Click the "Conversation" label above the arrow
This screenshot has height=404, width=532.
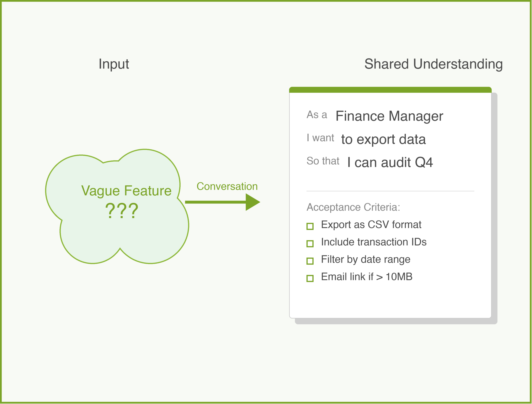click(x=227, y=186)
